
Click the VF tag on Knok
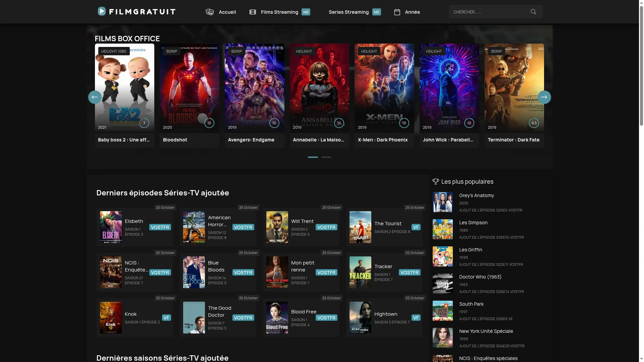pos(166,318)
